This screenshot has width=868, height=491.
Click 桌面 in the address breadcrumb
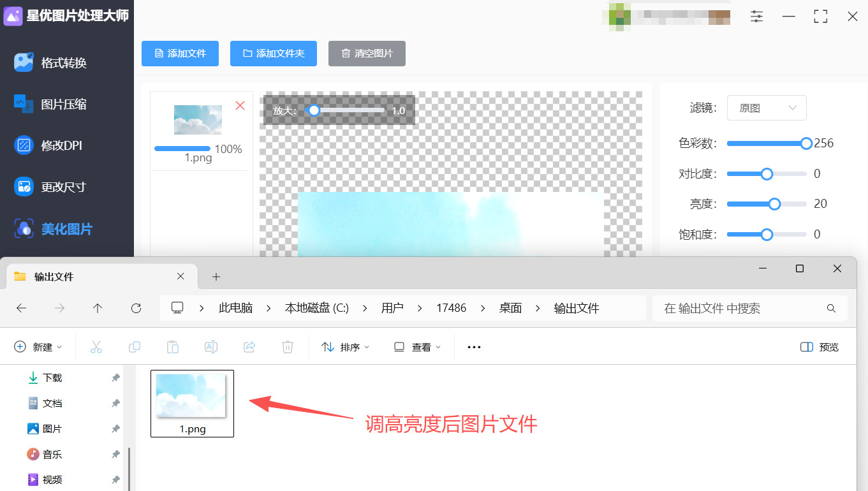click(510, 308)
